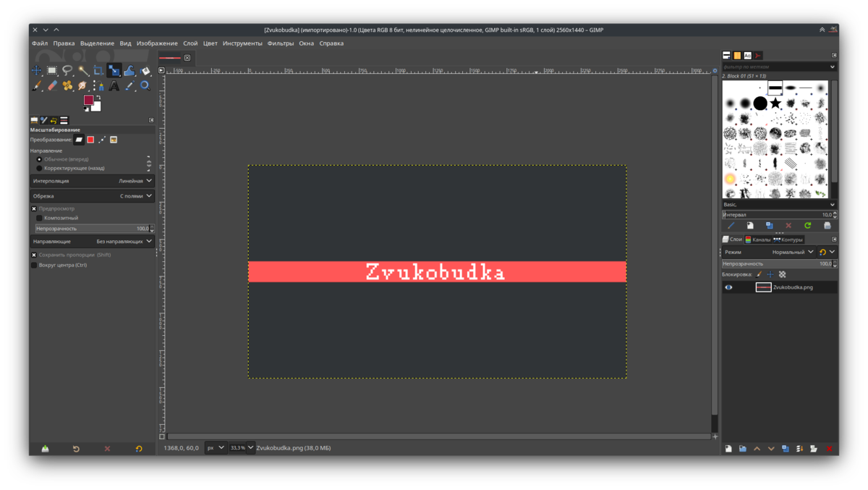Enable the Композитный checkbox
868x490 pixels.
pos(39,218)
